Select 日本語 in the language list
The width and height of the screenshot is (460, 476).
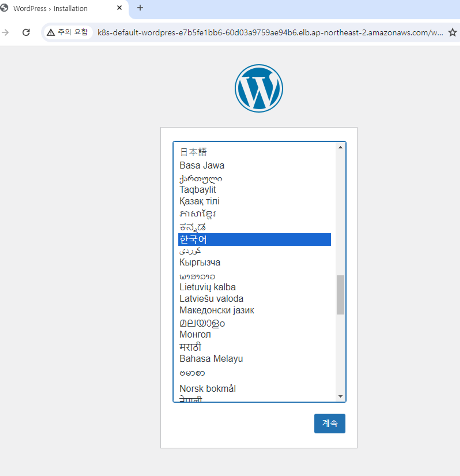[255, 152]
